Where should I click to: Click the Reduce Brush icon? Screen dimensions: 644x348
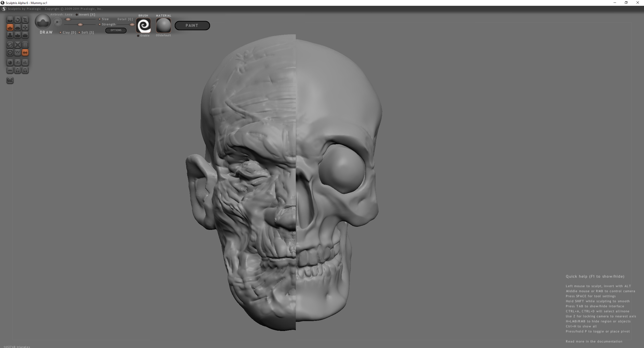pyautogui.click(x=10, y=45)
